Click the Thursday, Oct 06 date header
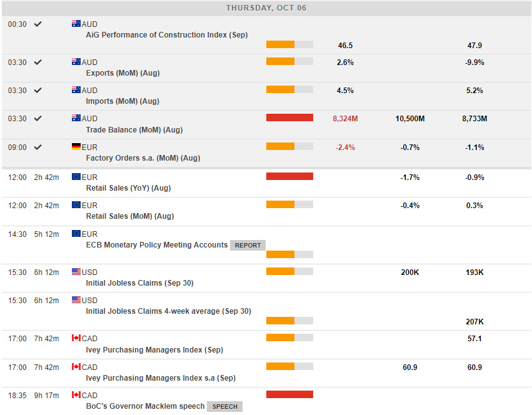Screen dimensions: 532x415 point(266,8)
